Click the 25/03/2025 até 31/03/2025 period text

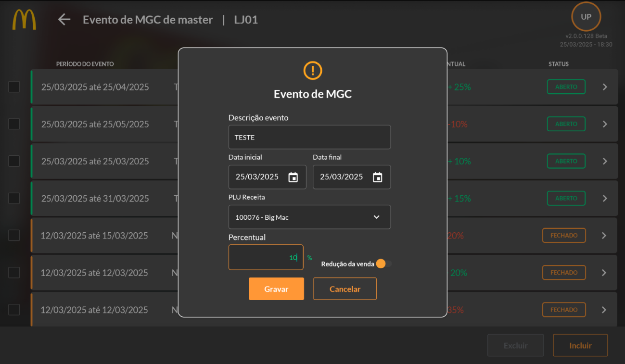95,198
